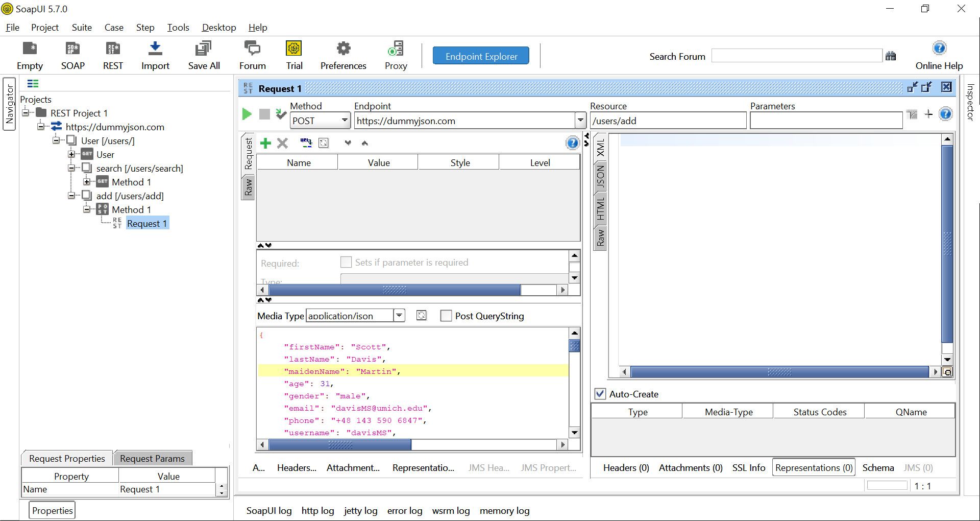Create new SOAP project icon
This screenshot has height=521, width=980.
(72, 49)
